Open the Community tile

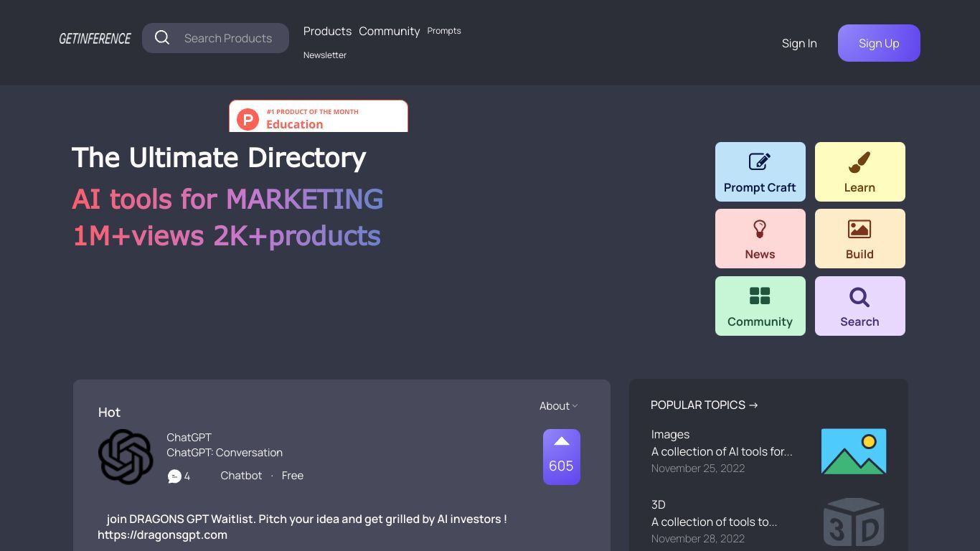pyautogui.click(x=760, y=306)
